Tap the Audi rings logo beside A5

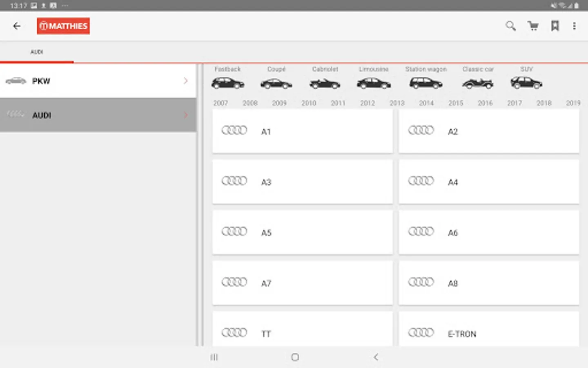pyautogui.click(x=234, y=231)
